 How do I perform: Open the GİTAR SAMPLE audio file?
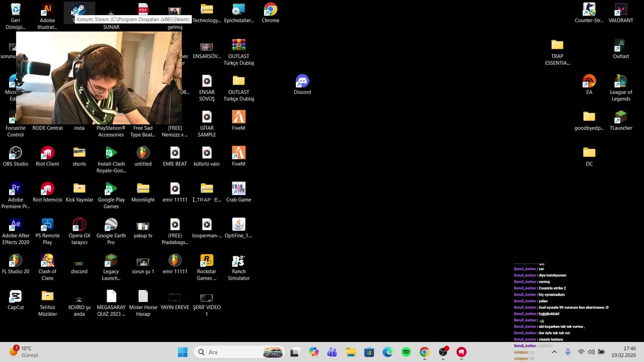coord(207,124)
